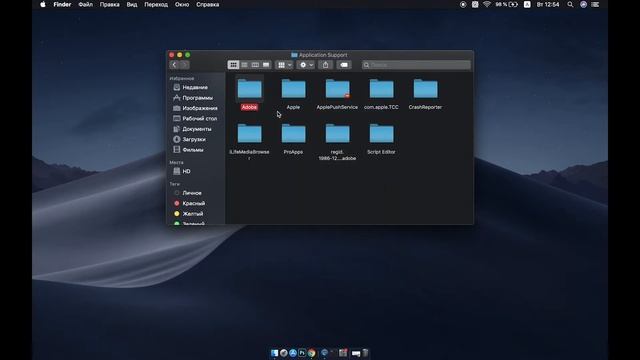Image resolution: width=640 pixels, height=360 pixels.
Task: Open the Apple menu
Action: pyautogui.click(x=43, y=4)
